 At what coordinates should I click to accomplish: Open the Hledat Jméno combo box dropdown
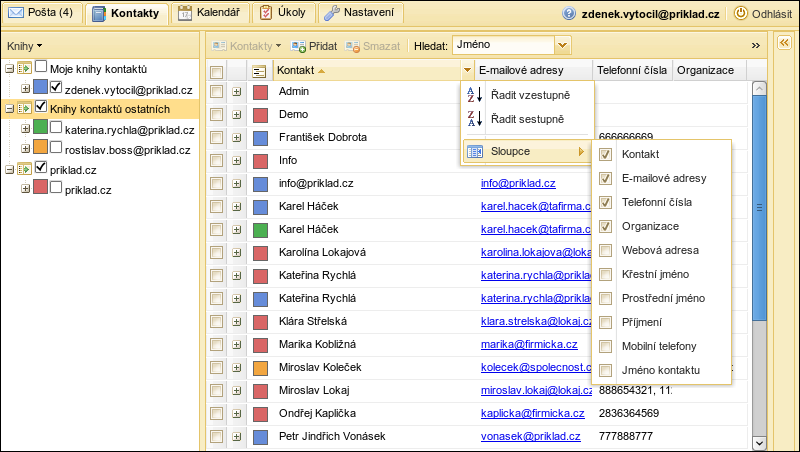point(562,45)
